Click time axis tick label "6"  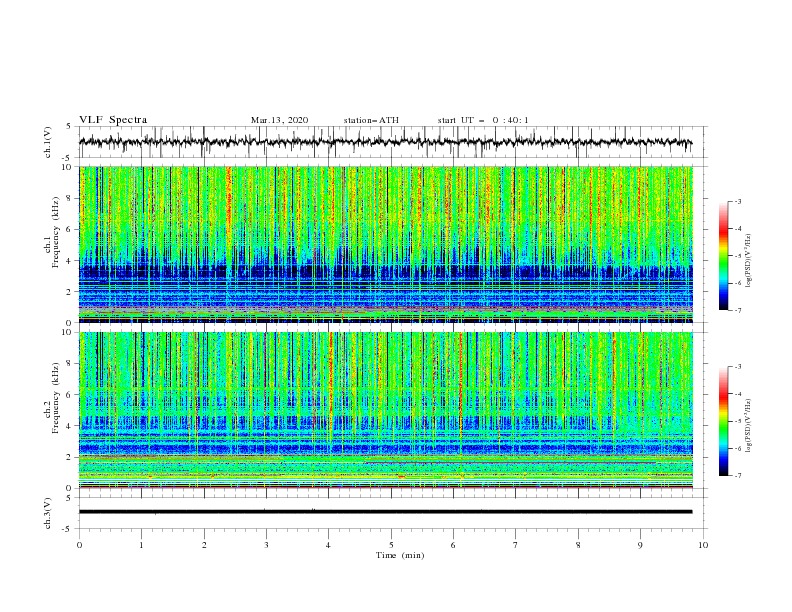click(x=453, y=545)
